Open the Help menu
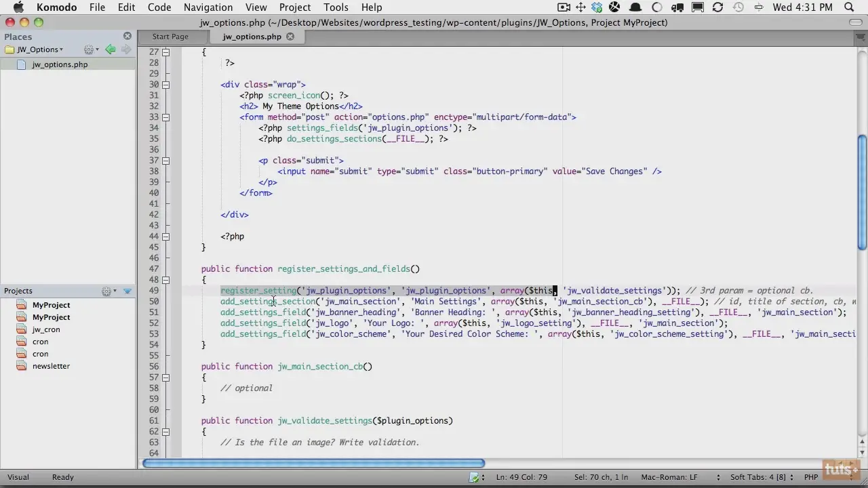This screenshot has height=488, width=868. coord(371,7)
